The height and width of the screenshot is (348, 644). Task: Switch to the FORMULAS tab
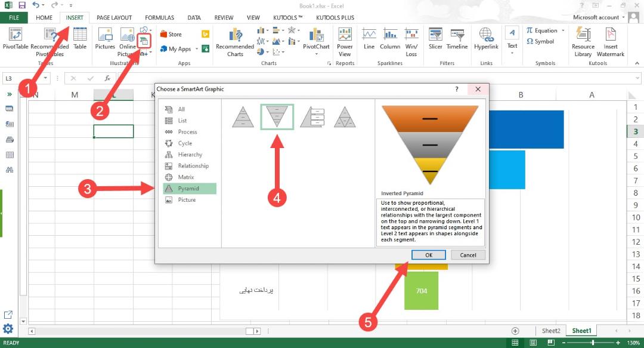(159, 18)
